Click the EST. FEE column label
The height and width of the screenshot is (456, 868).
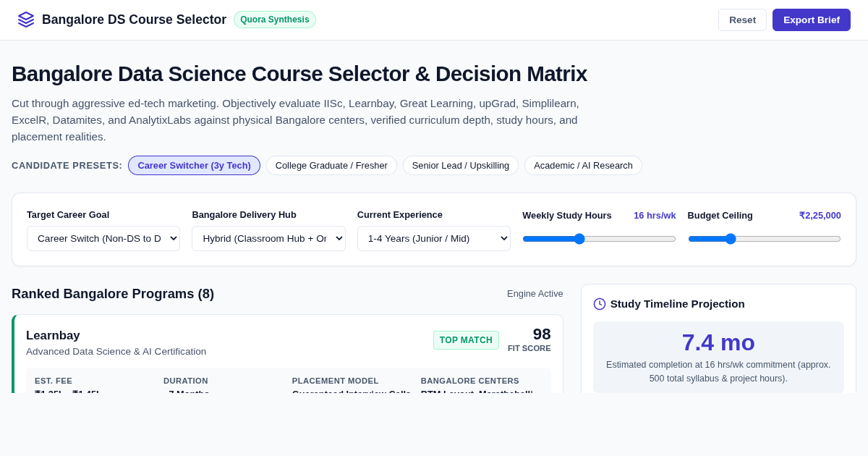(x=54, y=381)
